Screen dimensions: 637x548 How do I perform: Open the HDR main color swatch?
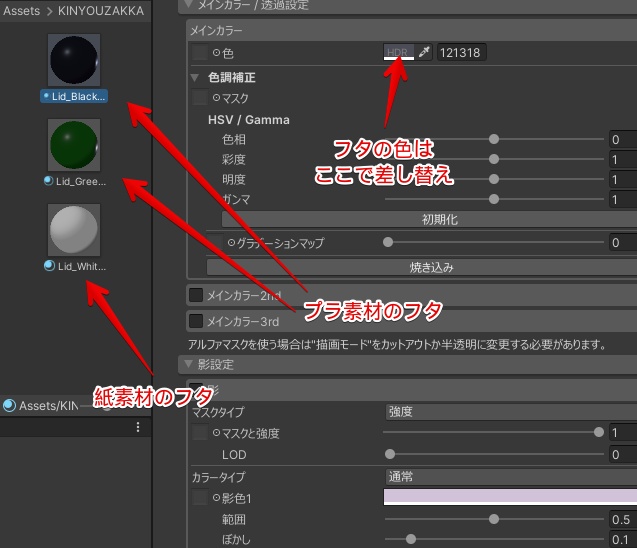click(x=399, y=52)
